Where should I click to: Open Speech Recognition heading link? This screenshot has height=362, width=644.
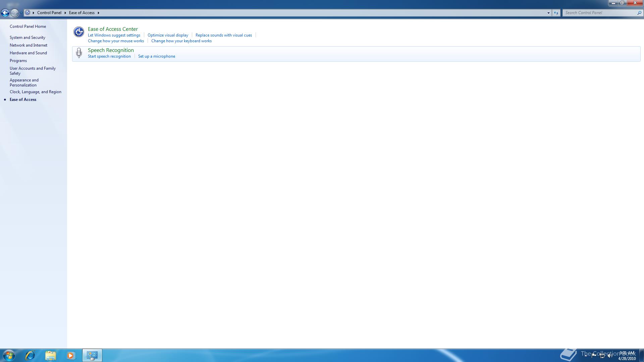pos(111,50)
